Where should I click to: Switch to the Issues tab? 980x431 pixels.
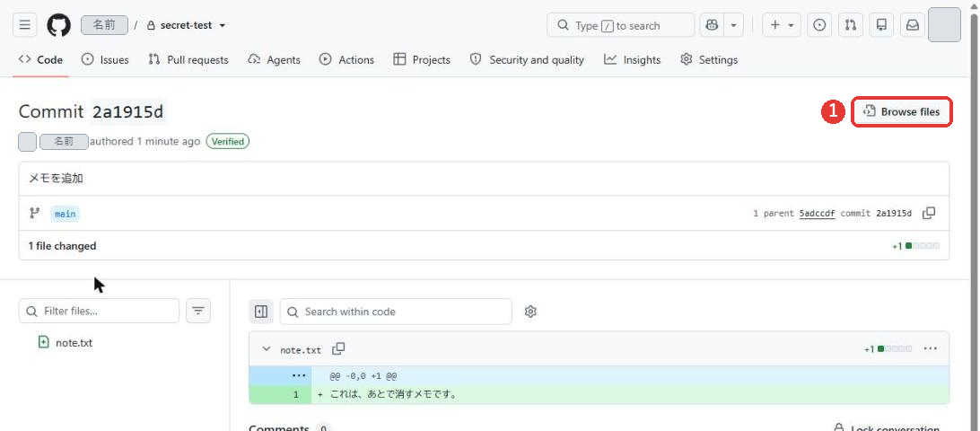point(106,59)
